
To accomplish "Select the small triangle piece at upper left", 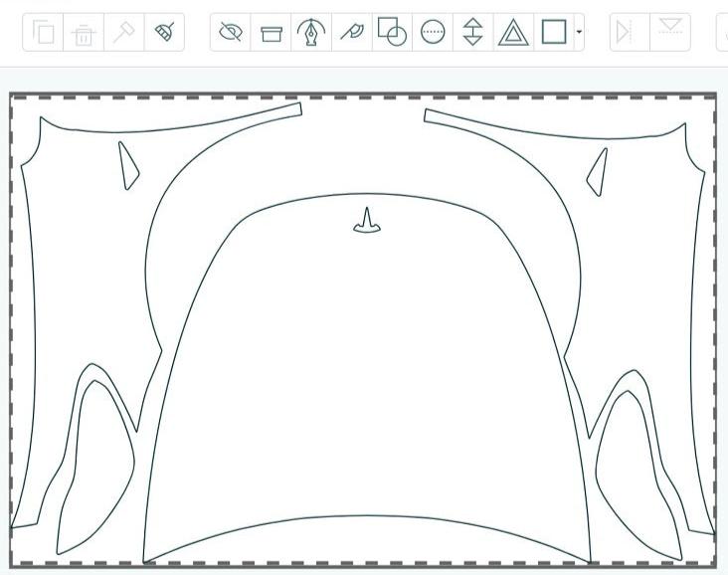I will pos(128,167).
